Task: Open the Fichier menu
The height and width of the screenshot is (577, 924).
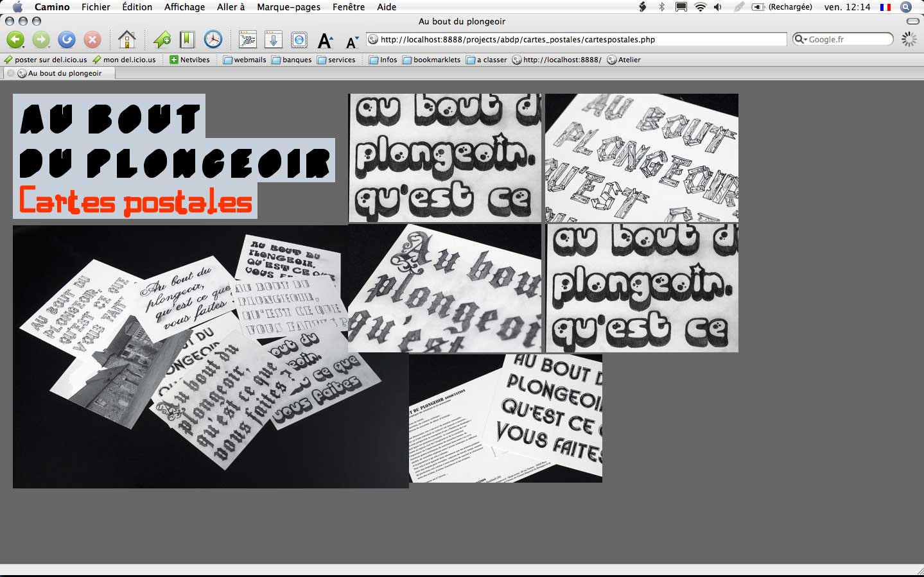Action: [x=96, y=7]
